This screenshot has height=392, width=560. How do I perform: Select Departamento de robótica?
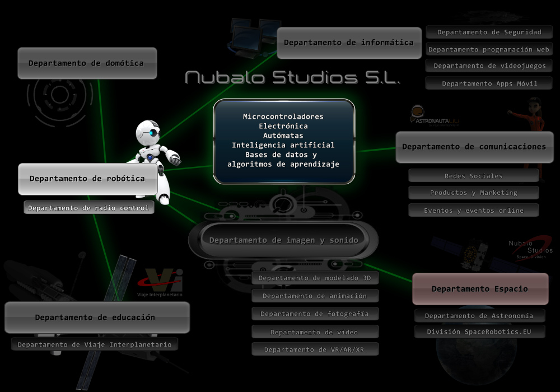[x=88, y=179]
